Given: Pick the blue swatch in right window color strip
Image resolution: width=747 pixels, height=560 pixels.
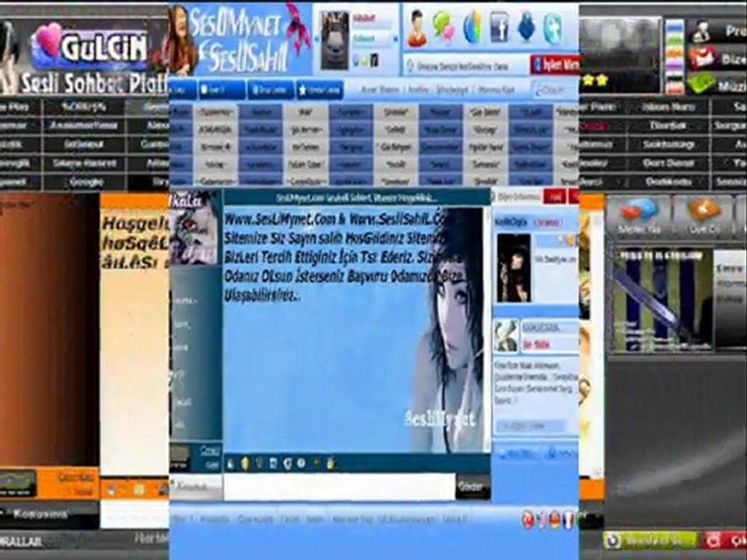Looking at the screenshot, I should [674, 29].
